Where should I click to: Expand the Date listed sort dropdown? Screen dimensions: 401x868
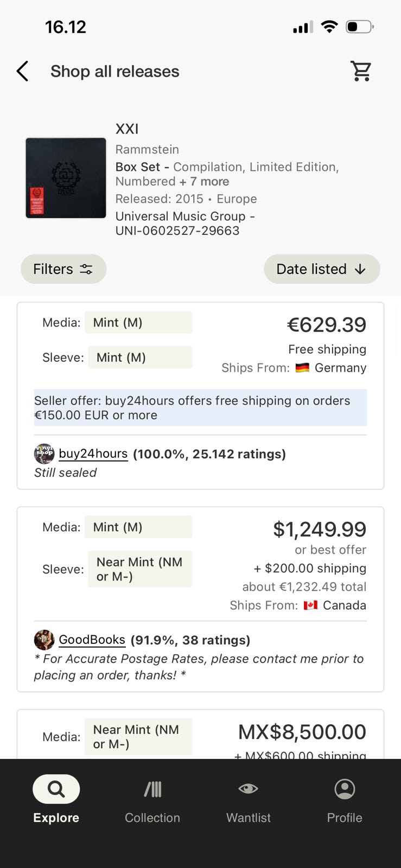coord(321,269)
